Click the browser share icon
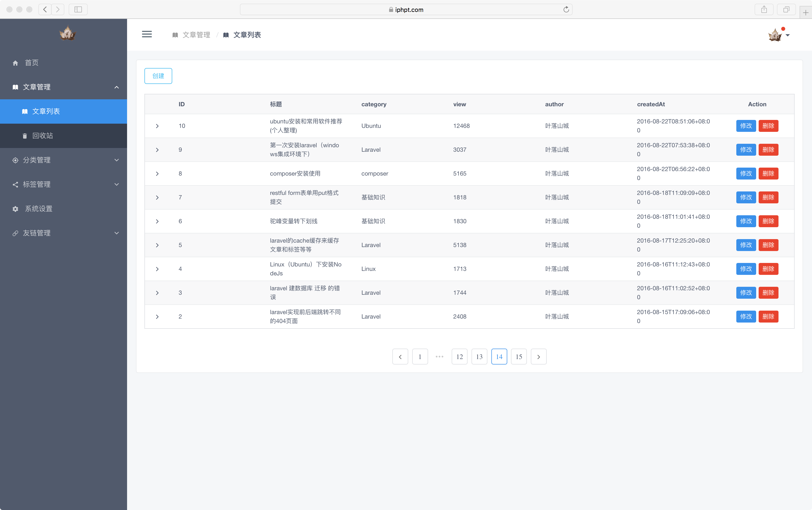Image resolution: width=812 pixels, height=510 pixels. [764, 9]
